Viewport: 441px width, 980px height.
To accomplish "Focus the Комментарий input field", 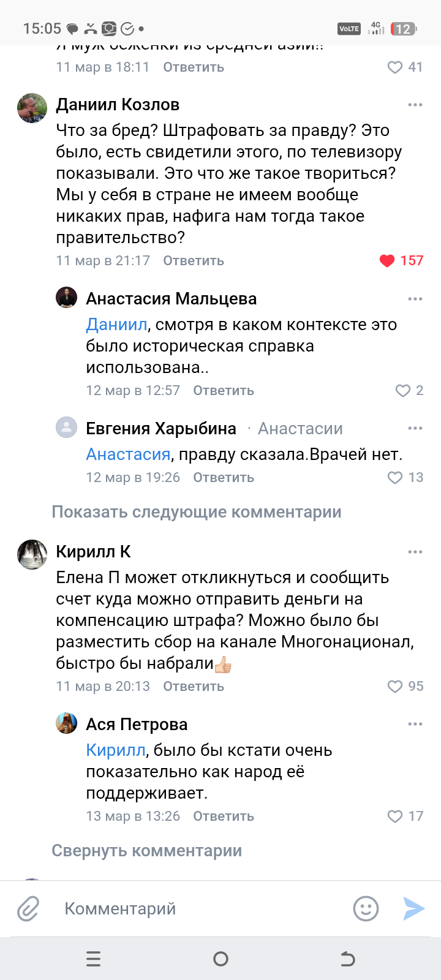I will pos(196,909).
